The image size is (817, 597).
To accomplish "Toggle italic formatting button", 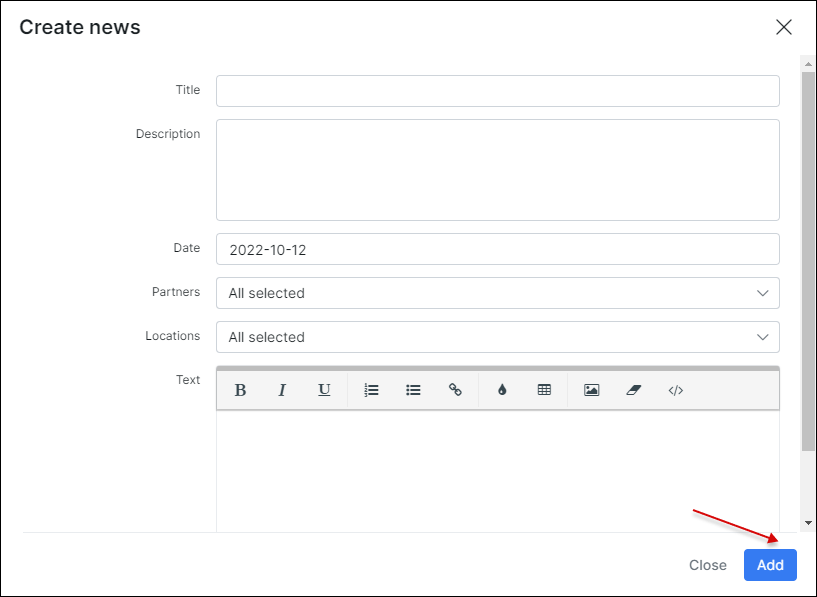I will click(282, 390).
